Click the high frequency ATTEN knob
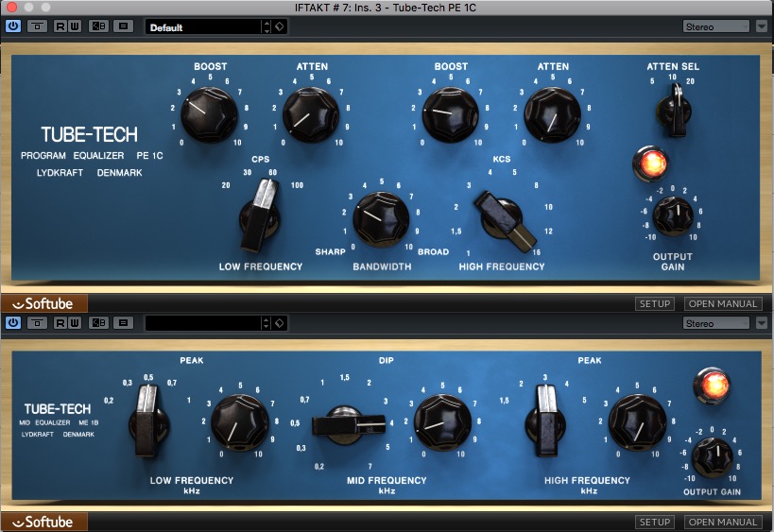The width and height of the screenshot is (774, 532). (x=552, y=115)
